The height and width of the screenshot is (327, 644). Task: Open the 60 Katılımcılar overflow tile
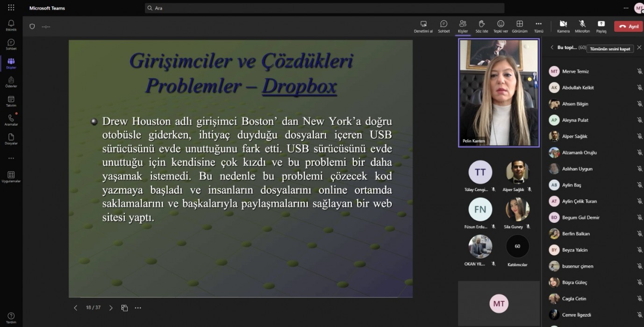517,251
